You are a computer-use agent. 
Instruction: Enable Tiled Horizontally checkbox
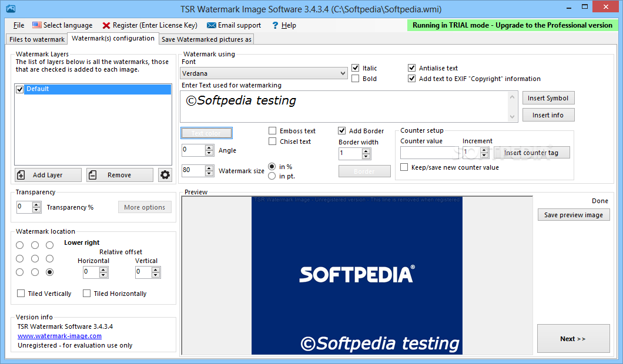pyautogui.click(x=86, y=294)
